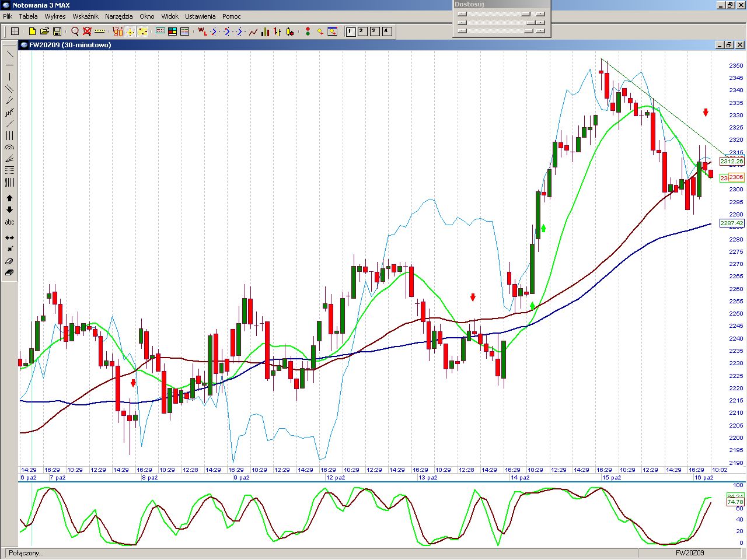
Task: Click the Open folder toolbar icon
Action: tap(44, 32)
